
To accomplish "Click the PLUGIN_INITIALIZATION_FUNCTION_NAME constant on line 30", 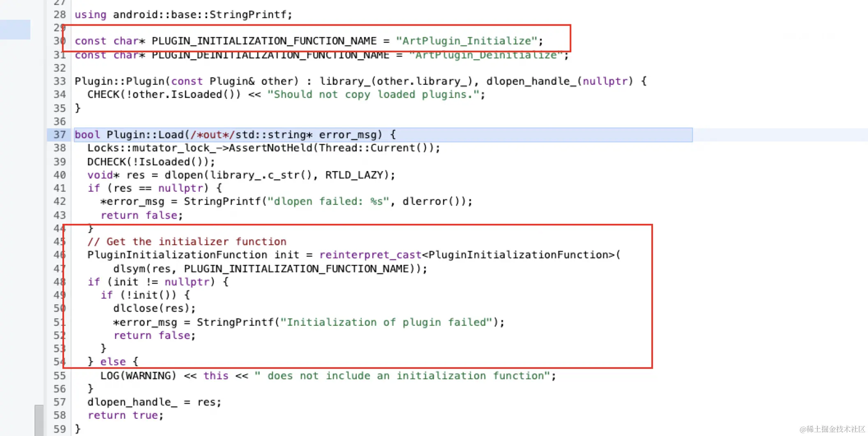I will 264,41.
